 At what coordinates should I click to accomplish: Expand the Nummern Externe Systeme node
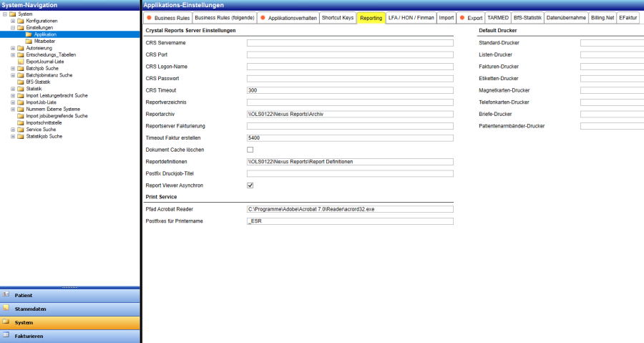(13, 109)
